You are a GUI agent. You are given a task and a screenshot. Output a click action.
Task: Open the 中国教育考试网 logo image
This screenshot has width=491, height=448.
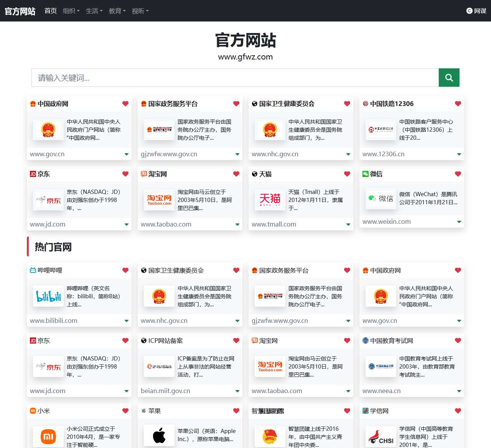tap(381, 366)
